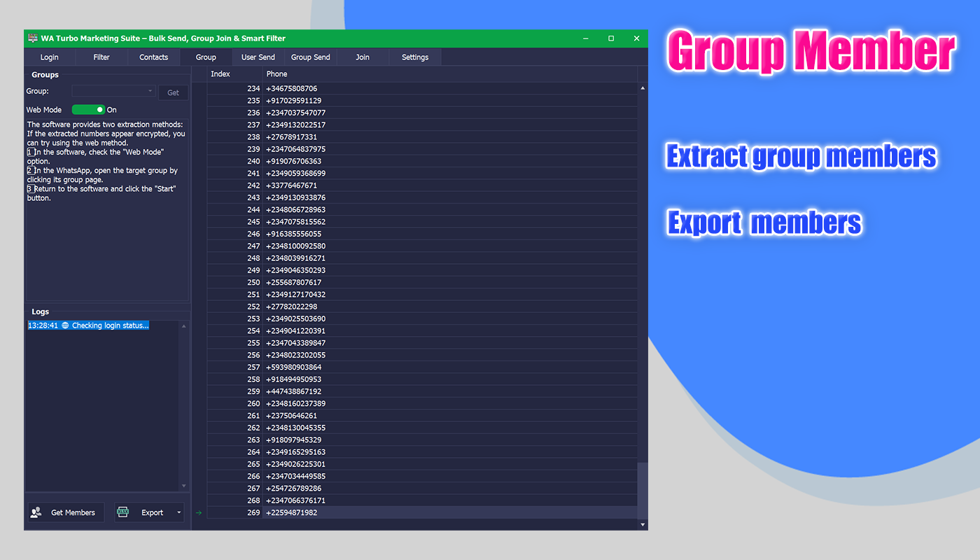The image size is (980, 560).
Task: Click the Phone column header
Action: coord(450,74)
